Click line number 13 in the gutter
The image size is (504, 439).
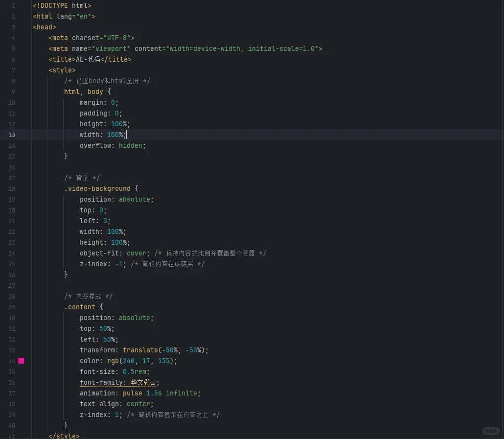pyautogui.click(x=12, y=135)
